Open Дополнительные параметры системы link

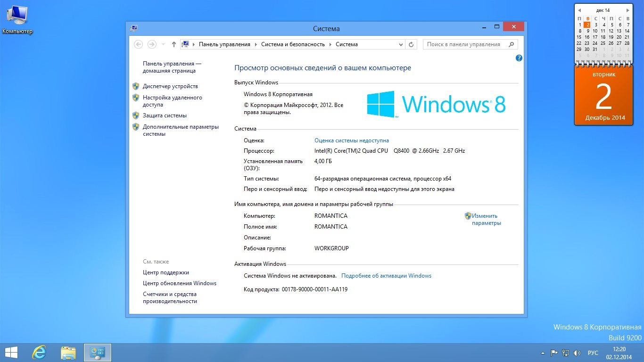181,131
